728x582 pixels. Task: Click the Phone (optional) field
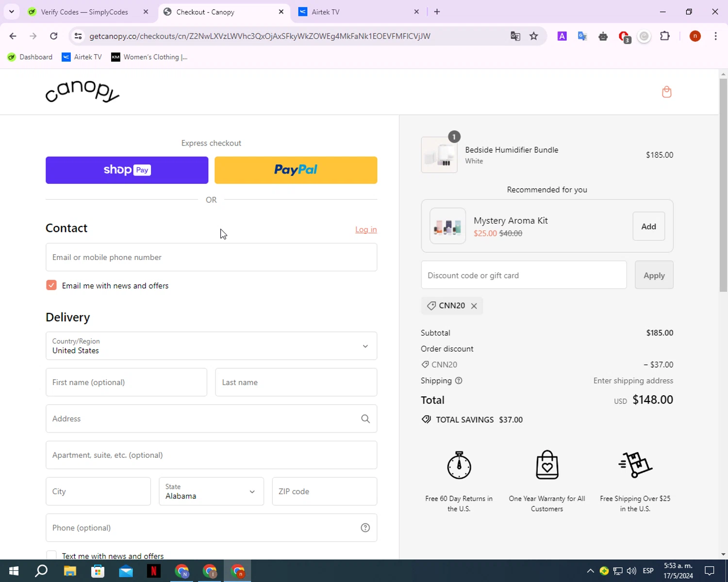click(x=211, y=528)
